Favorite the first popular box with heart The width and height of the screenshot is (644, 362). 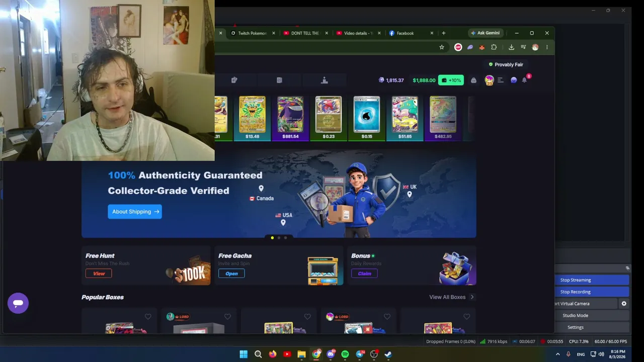[x=148, y=317]
